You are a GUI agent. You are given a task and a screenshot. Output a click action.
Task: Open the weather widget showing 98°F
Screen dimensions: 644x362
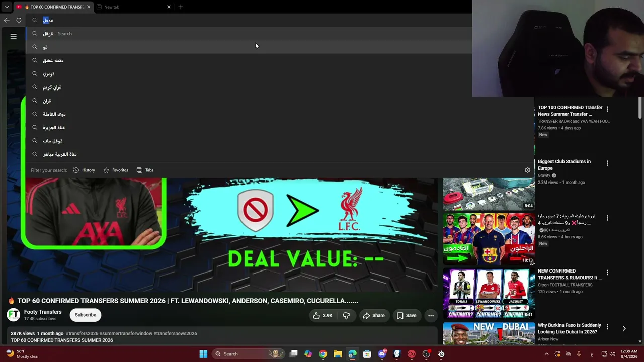(x=23, y=354)
